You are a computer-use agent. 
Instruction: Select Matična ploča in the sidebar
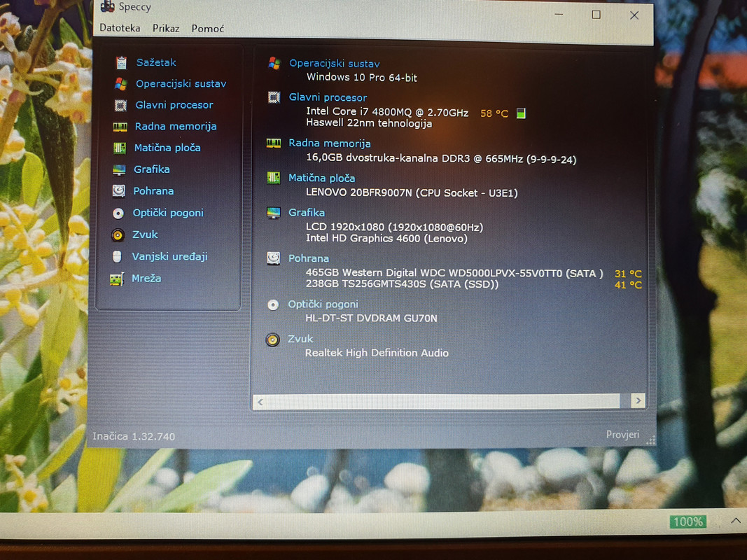pyautogui.click(x=168, y=148)
